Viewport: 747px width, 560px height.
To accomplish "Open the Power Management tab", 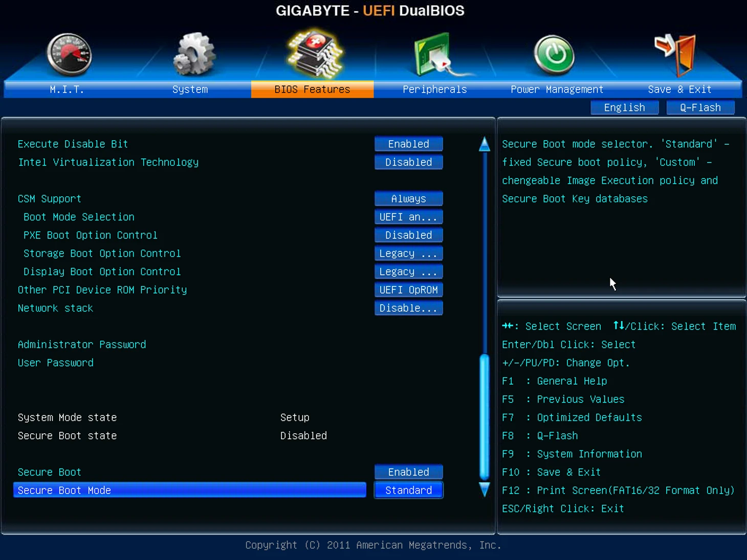I will (557, 89).
